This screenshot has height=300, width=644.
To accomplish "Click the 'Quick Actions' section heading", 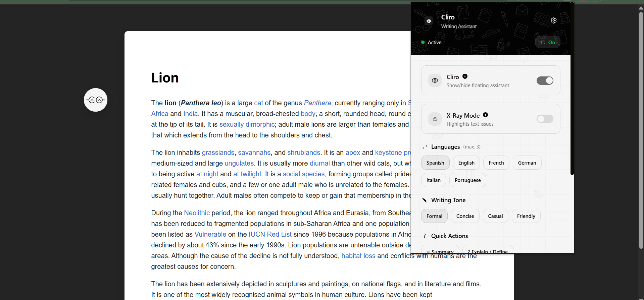I will pyautogui.click(x=450, y=236).
